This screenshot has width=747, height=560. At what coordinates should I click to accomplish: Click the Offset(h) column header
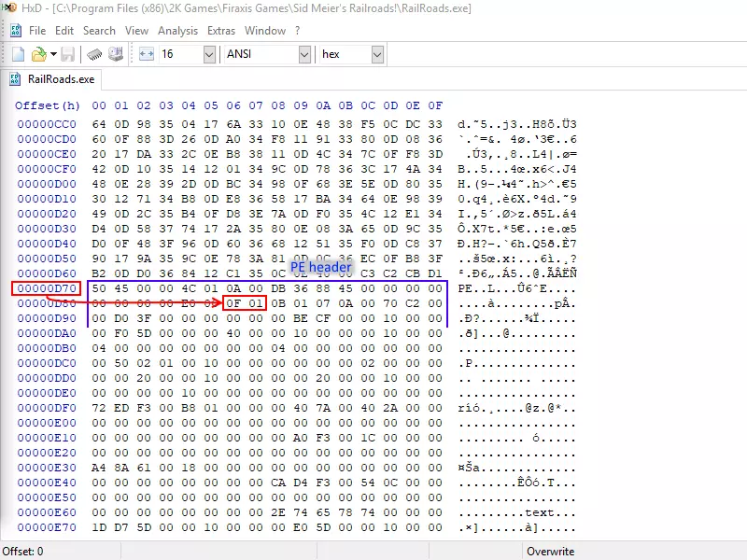click(48, 105)
